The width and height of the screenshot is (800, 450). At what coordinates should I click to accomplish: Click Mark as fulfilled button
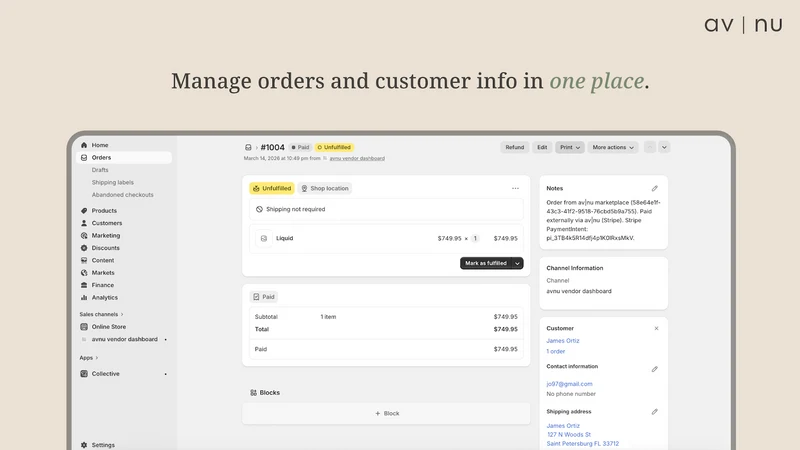point(485,263)
